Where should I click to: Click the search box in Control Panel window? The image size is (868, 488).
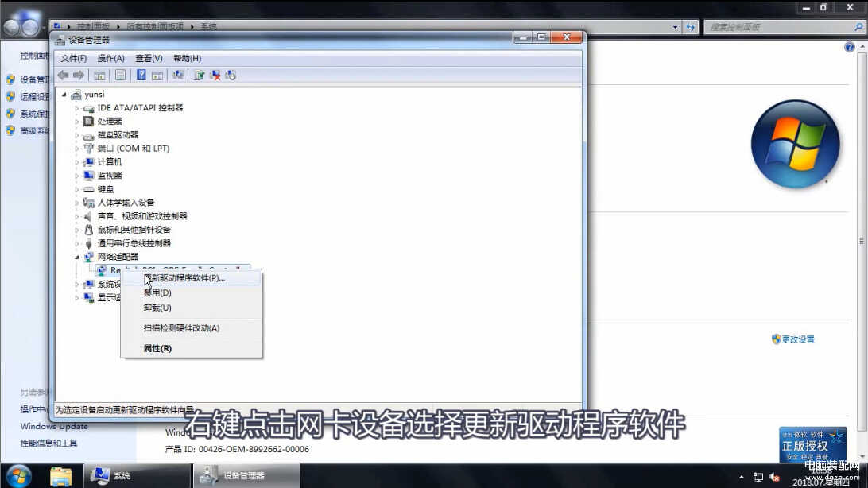[x=785, y=26]
